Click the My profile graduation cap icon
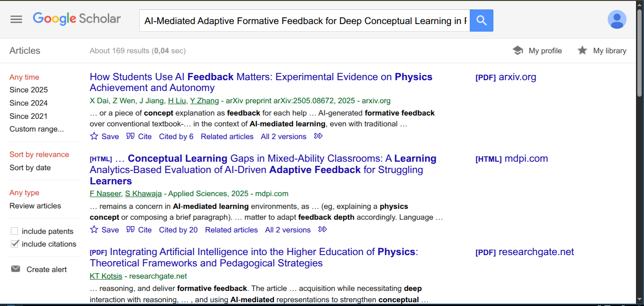The height and width of the screenshot is (306, 644). click(x=518, y=50)
